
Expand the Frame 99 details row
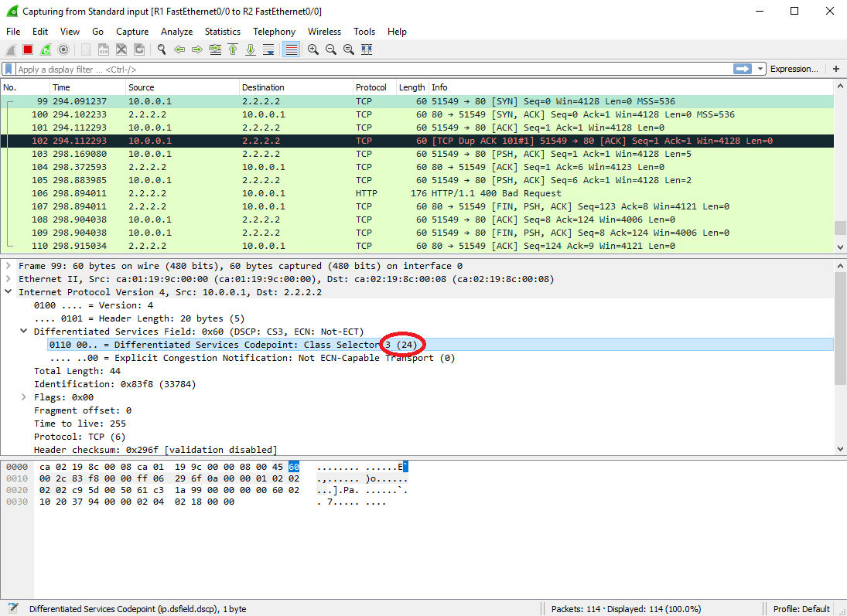[x=9, y=265]
